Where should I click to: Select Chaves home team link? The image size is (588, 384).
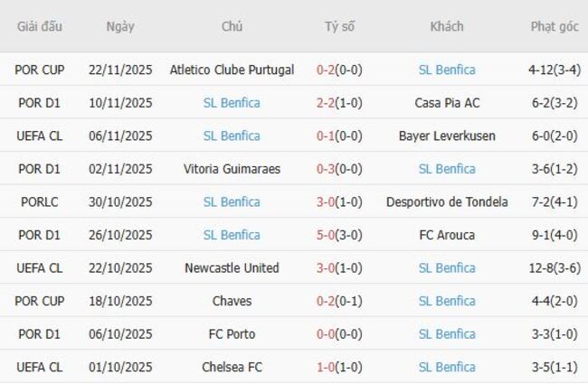tap(232, 301)
